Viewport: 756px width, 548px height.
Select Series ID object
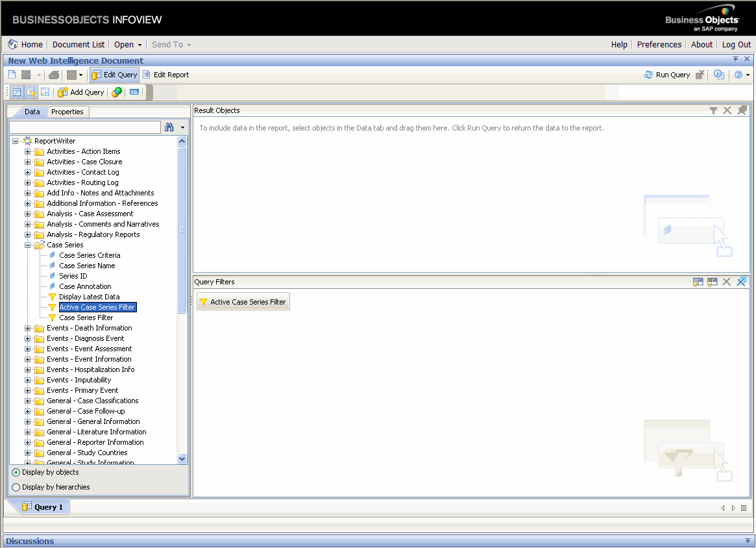tap(73, 276)
